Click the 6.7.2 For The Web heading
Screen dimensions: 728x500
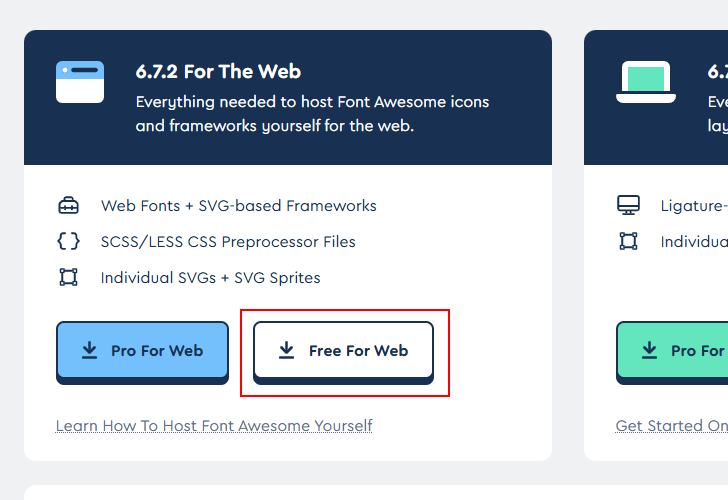click(x=218, y=72)
